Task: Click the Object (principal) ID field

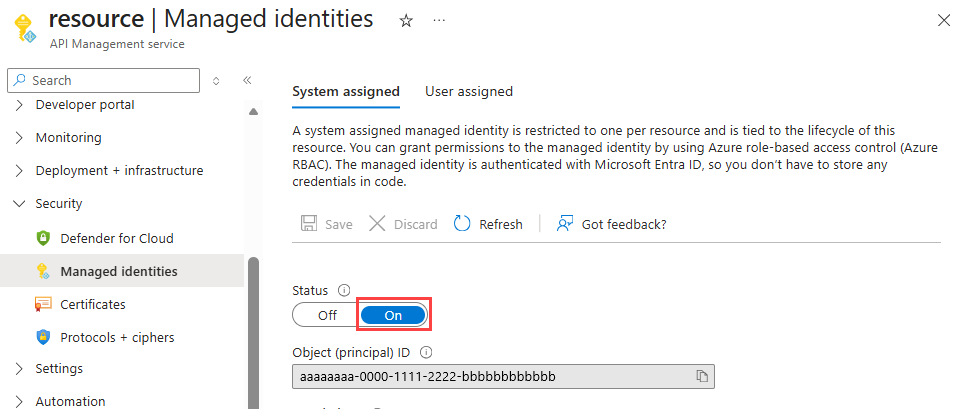Action: pos(503,377)
